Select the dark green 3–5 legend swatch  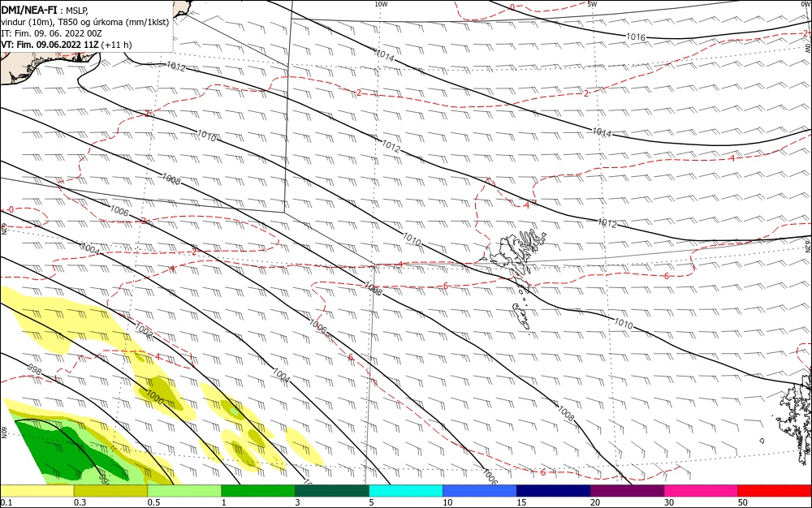[x=332, y=490]
